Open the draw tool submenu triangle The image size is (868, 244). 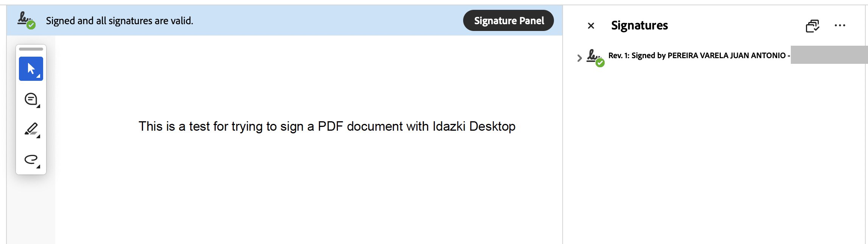[38, 167]
